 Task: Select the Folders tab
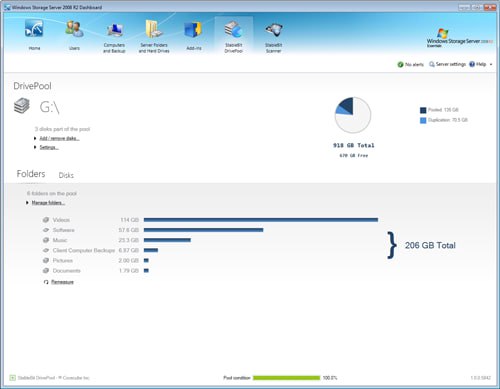(31, 174)
